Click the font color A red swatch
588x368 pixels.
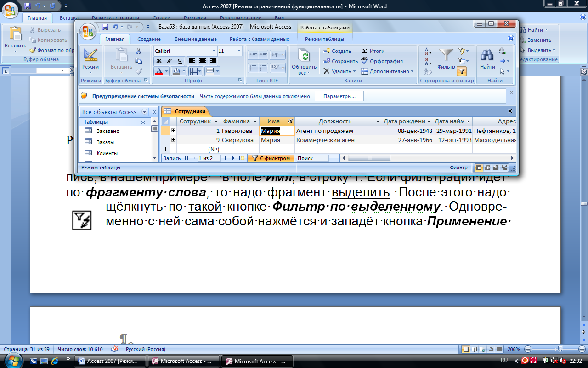tap(159, 71)
